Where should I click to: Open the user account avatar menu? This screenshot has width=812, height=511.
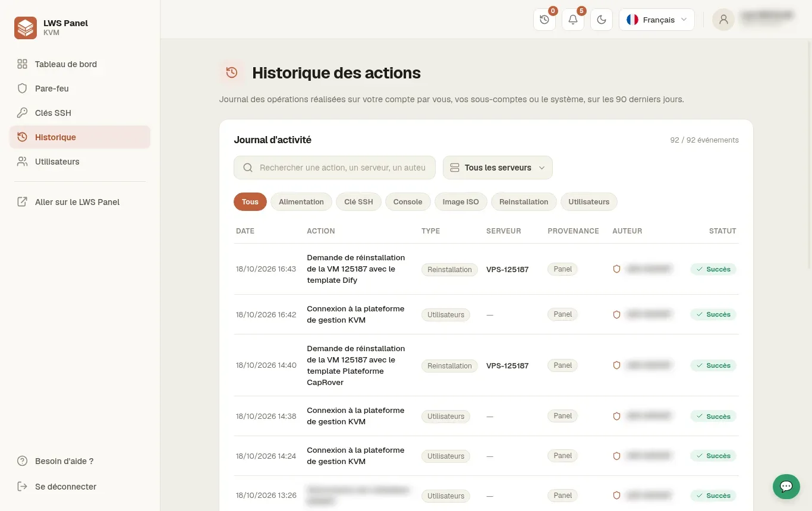[x=723, y=20]
